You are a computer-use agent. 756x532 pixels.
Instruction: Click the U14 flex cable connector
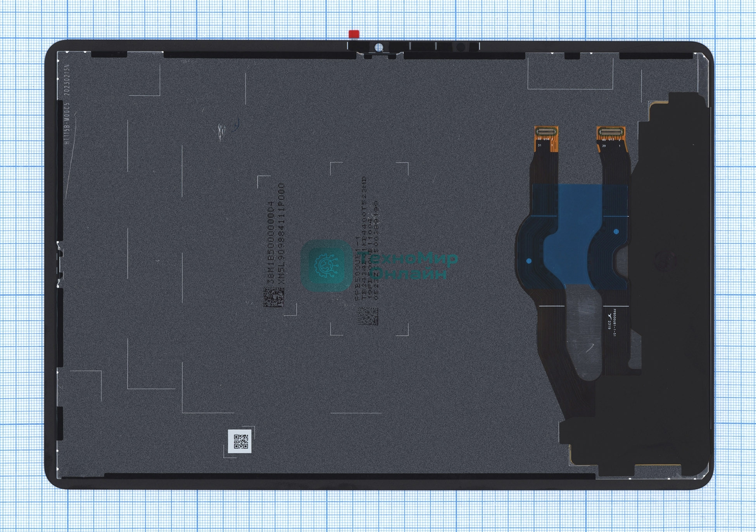(x=546, y=132)
